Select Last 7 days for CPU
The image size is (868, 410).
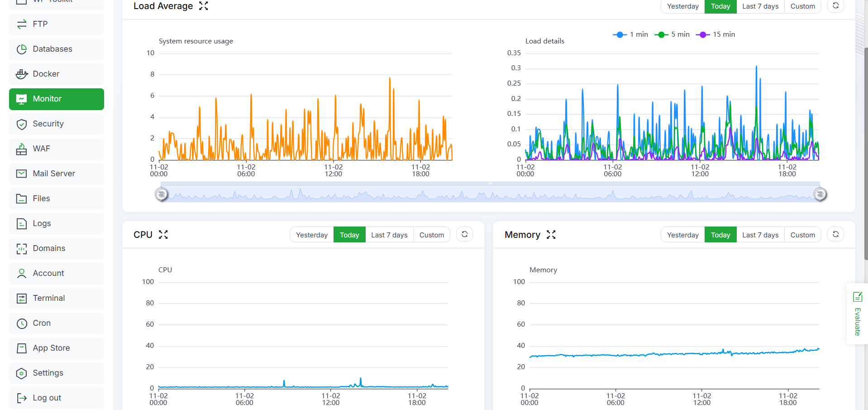pyautogui.click(x=389, y=235)
